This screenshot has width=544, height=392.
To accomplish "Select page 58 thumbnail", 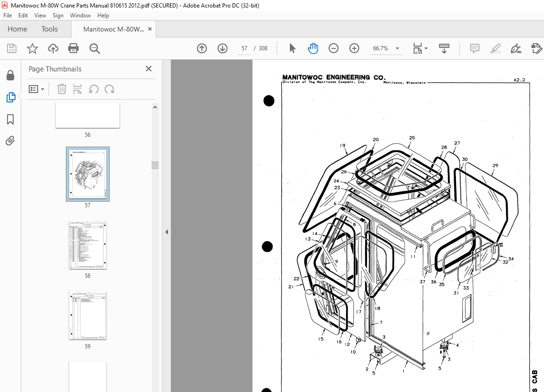I will coord(88,245).
